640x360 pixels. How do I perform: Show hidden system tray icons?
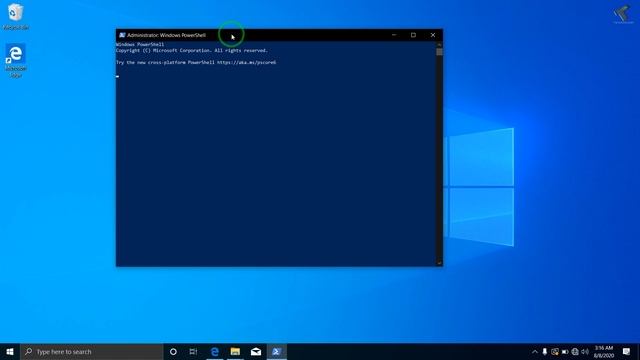click(x=535, y=351)
